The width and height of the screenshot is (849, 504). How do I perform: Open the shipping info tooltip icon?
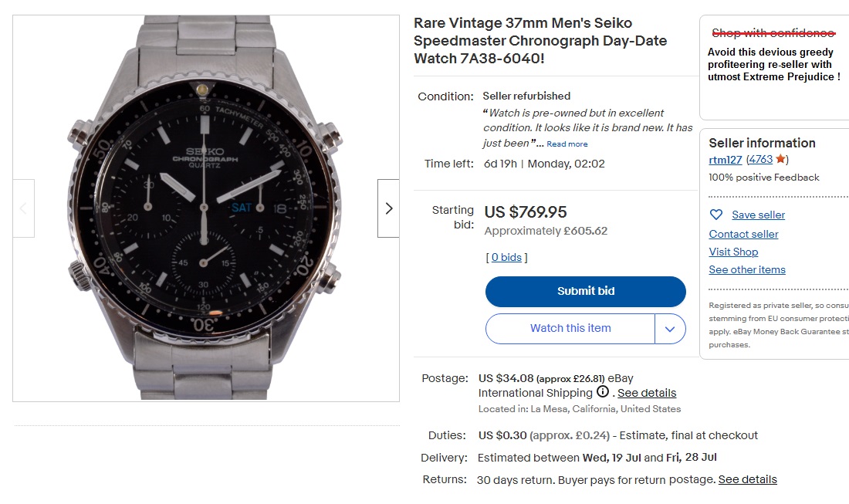(x=603, y=392)
